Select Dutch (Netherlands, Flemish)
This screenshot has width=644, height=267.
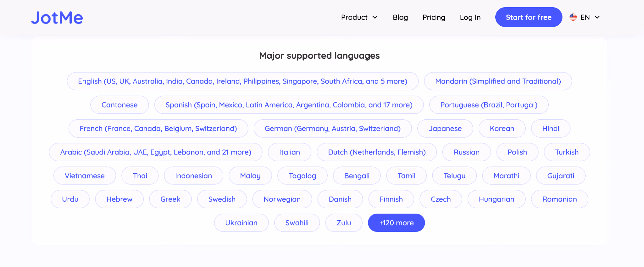coord(377,152)
